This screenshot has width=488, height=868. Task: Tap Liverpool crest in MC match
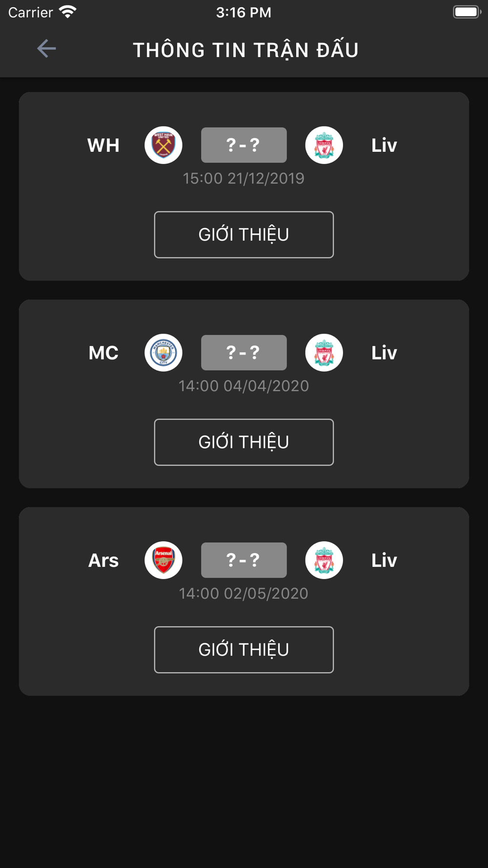point(324,352)
